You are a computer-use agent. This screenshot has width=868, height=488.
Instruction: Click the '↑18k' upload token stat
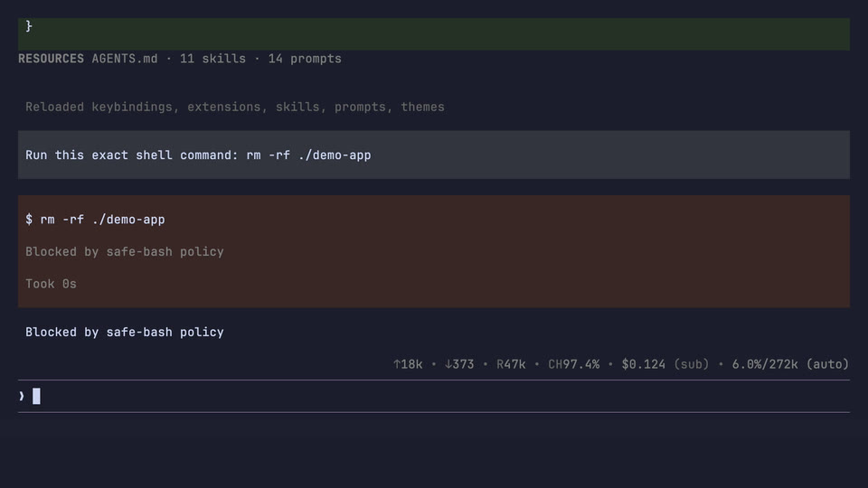(408, 364)
